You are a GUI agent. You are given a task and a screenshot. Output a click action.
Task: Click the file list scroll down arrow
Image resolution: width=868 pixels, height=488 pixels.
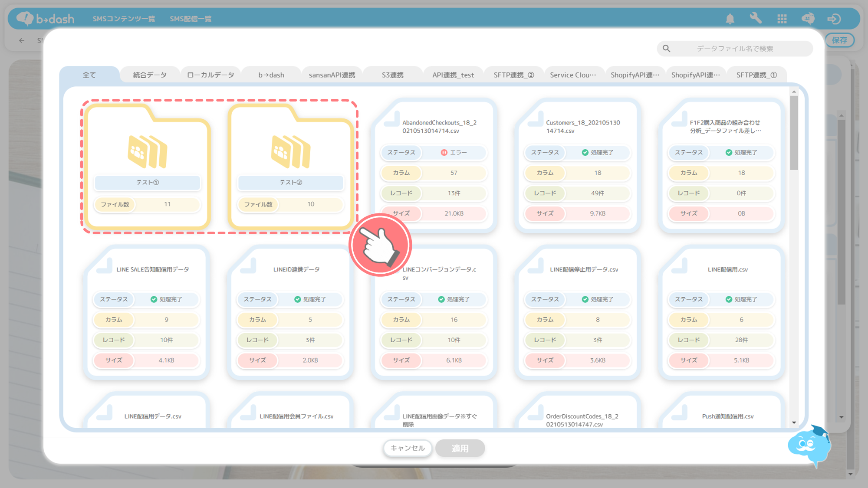794,422
